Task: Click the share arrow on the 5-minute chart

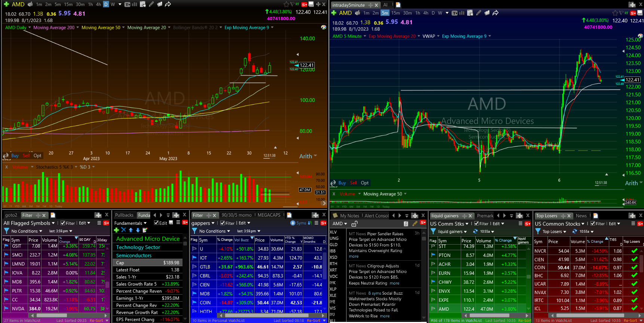Action: (x=496, y=13)
